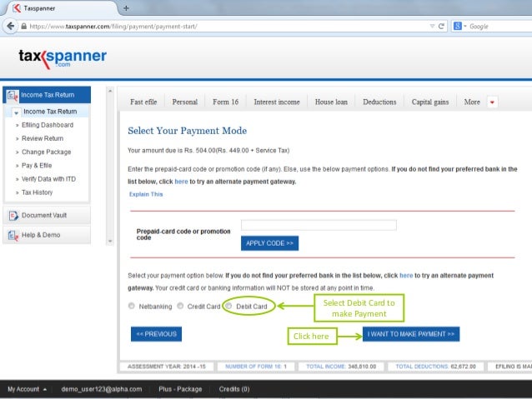Click the browser back arrow button
The width and height of the screenshot is (532, 399).
tap(11, 26)
